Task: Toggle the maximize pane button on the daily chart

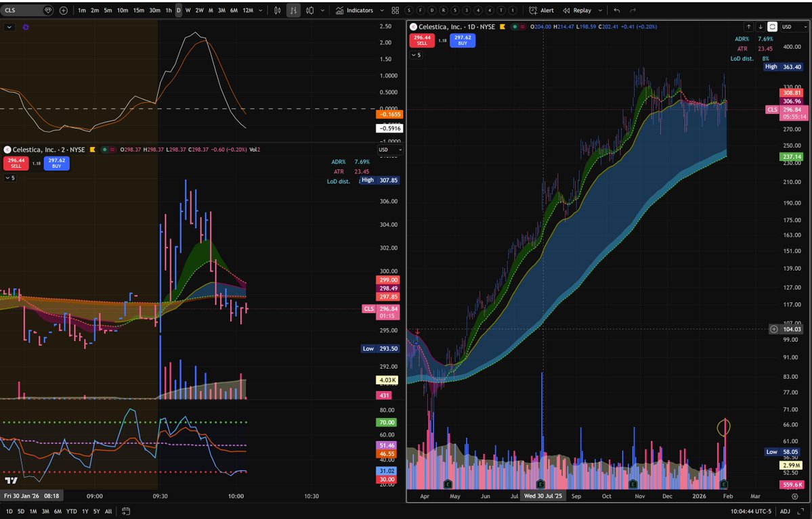Action: pyautogui.click(x=772, y=26)
